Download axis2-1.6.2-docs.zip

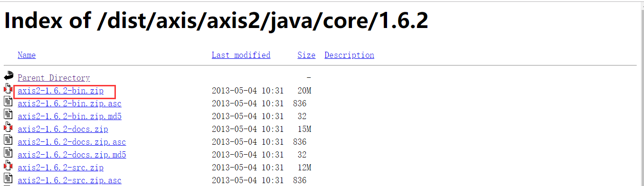tap(63, 129)
